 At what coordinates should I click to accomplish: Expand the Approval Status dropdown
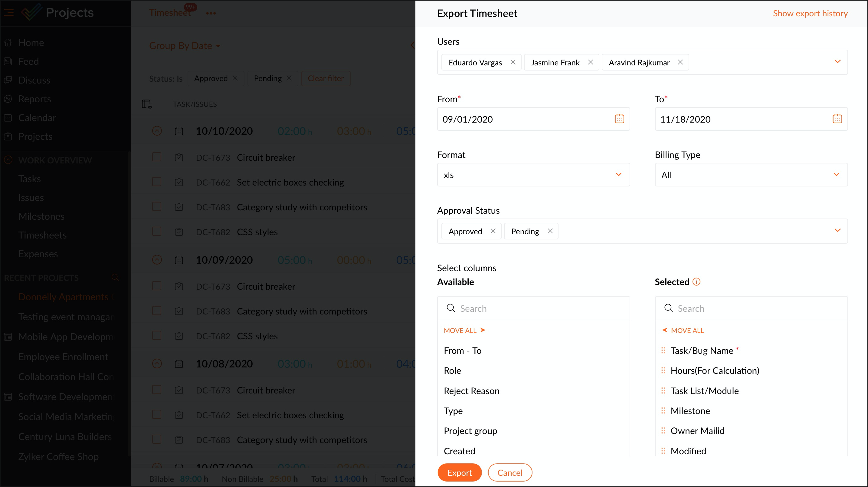click(837, 231)
